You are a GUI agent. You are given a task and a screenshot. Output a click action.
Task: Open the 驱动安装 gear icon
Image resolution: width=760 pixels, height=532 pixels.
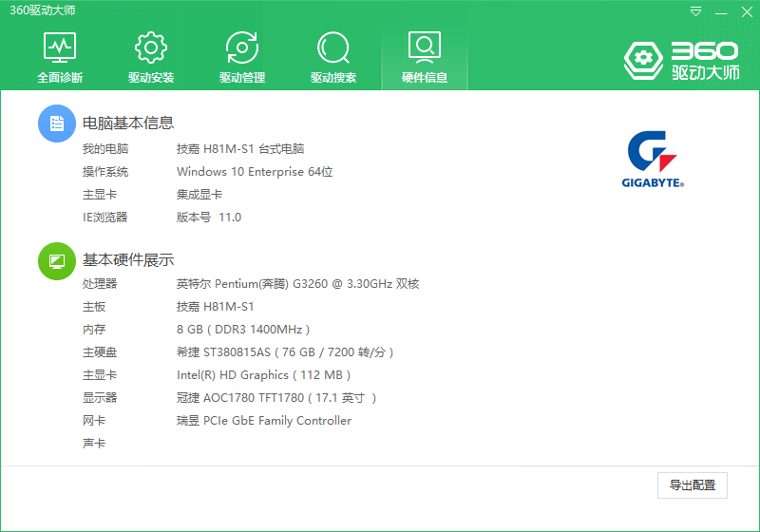pos(151,47)
